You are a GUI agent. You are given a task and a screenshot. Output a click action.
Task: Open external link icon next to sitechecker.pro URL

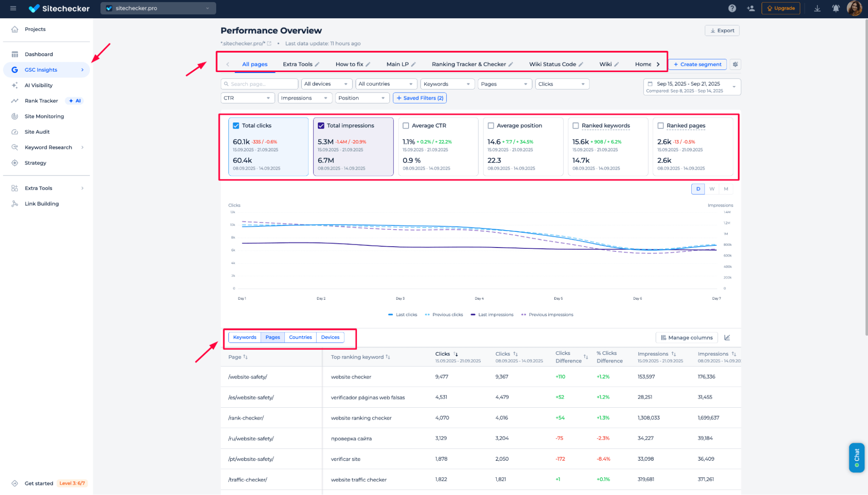click(x=269, y=43)
